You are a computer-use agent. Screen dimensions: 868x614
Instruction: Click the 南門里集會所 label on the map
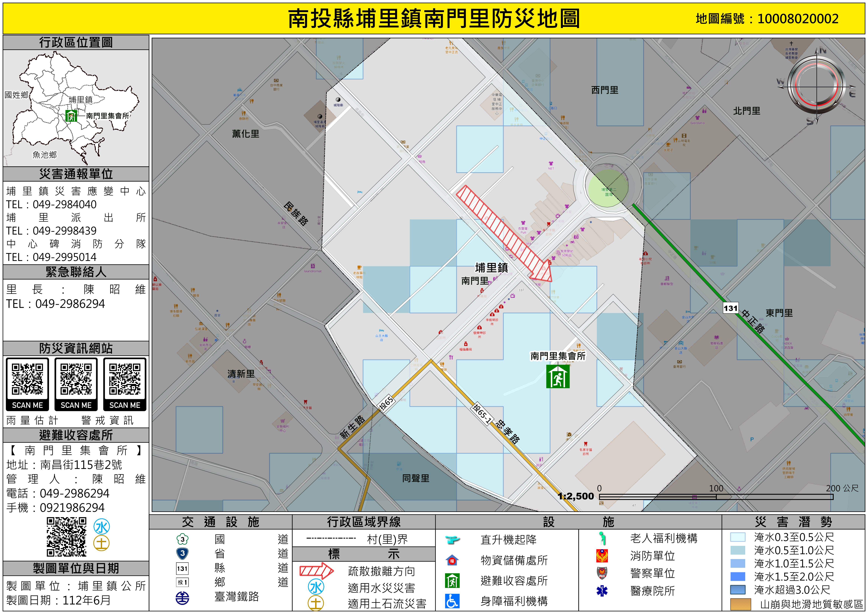(558, 356)
